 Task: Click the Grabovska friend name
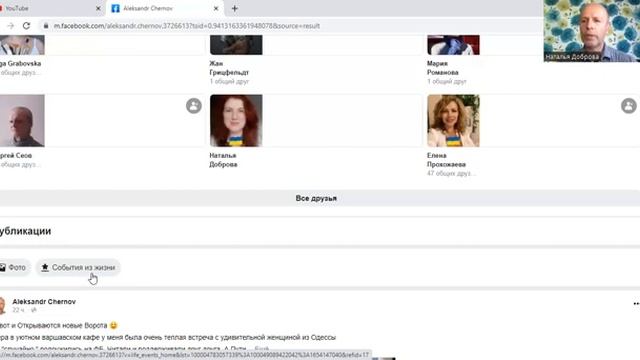click(20, 63)
